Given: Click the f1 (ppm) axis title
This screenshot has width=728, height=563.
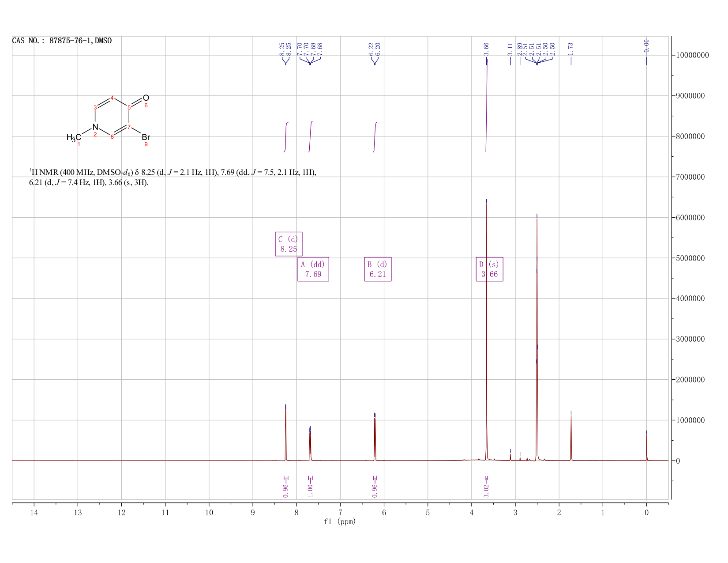Looking at the screenshot, I should tap(340, 521).
